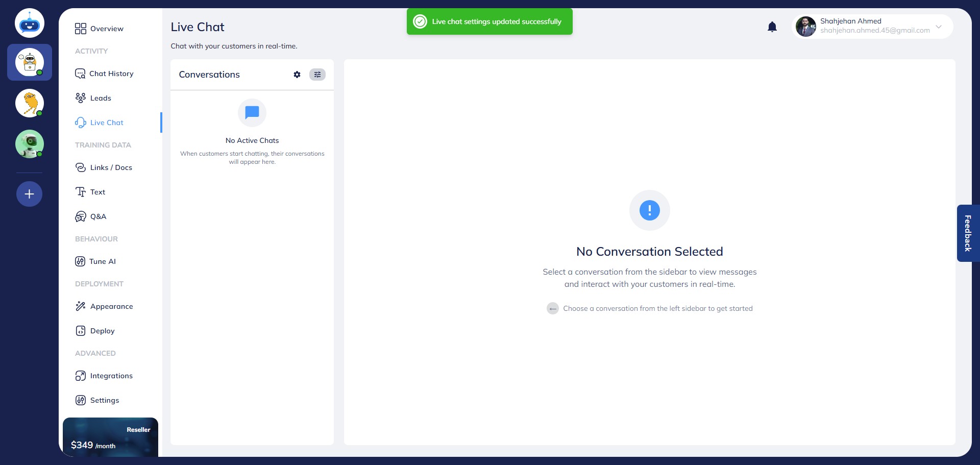Open Chat History from the sidebar
This screenshot has height=465, width=980.
(111, 74)
